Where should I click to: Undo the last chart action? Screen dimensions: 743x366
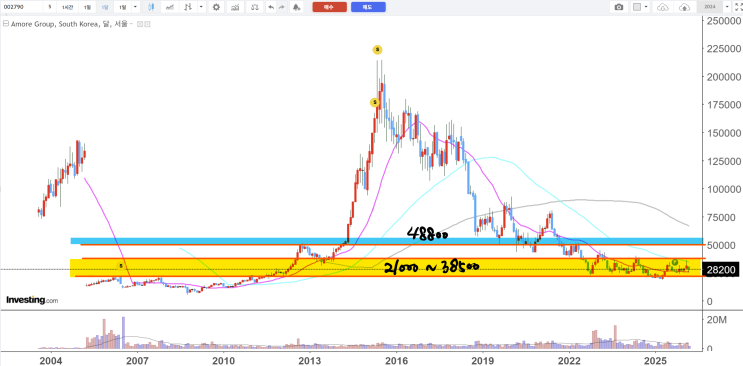pyautogui.click(x=271, y=7)
